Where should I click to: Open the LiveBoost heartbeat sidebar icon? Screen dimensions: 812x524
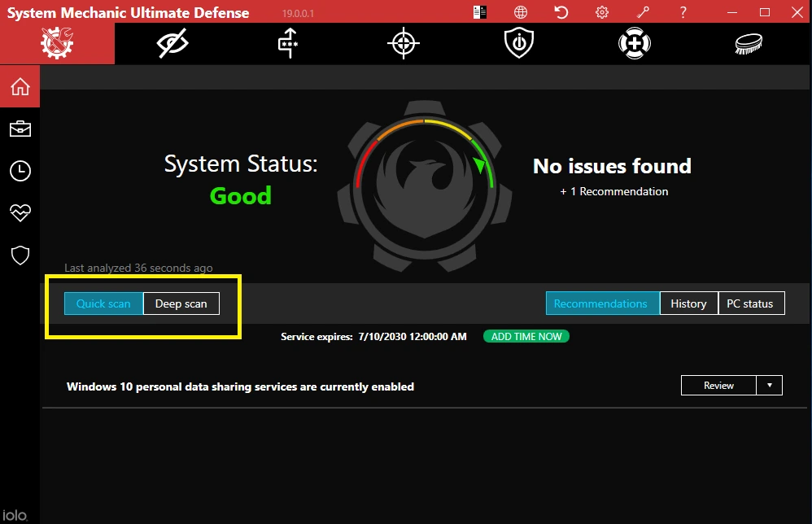(20, 213)
